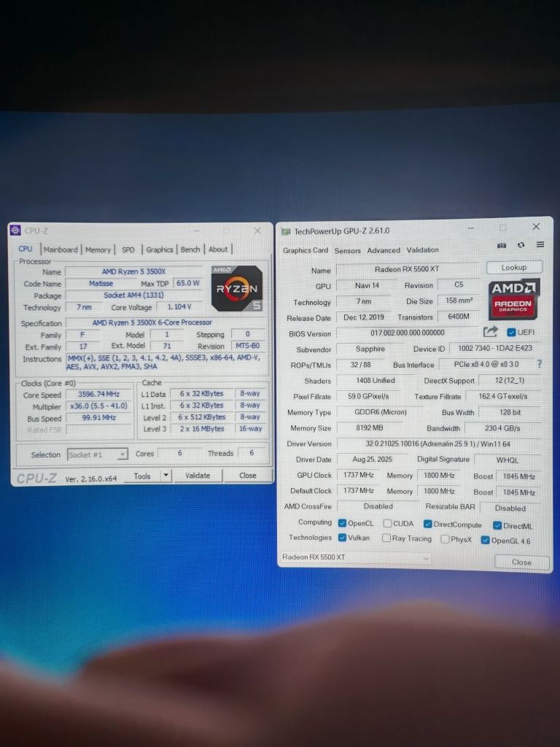Click the Close button in GPU-Z
Screen dimensions: 560x747
point(521,562)
